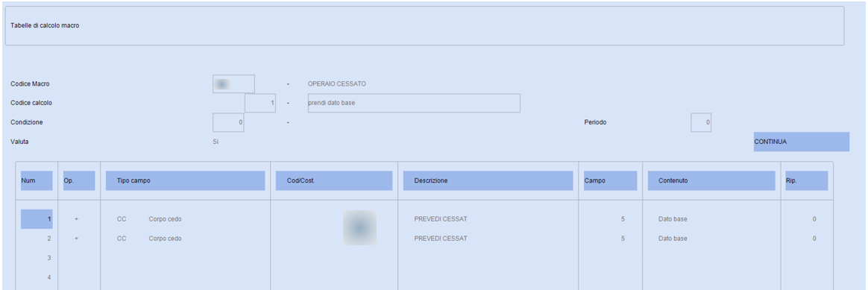Click the 'Codice calcolo' label

pyautogui.click(x=31, y=103)
